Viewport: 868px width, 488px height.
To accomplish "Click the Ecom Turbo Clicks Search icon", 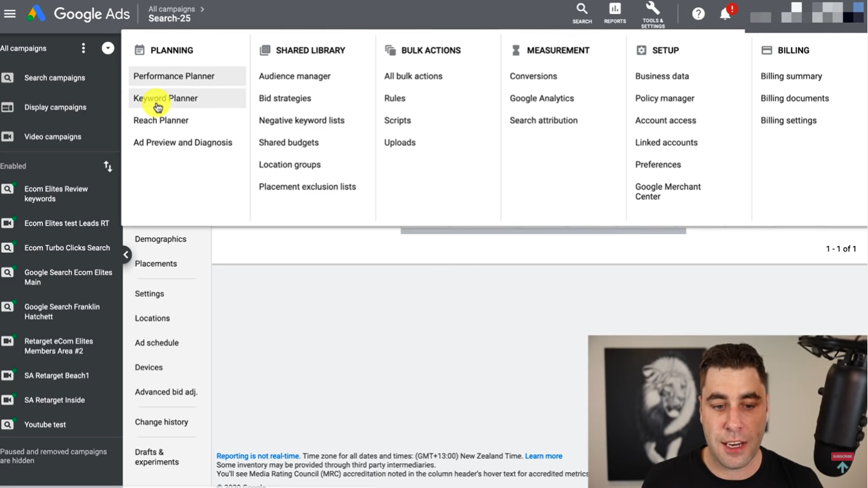I will 8,248.
